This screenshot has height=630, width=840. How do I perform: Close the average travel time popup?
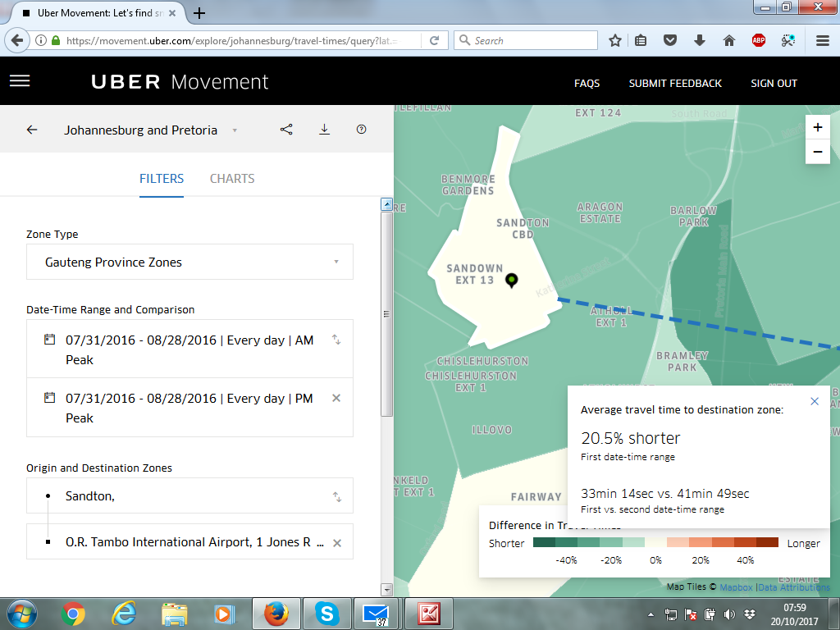(x=815, y=401)
